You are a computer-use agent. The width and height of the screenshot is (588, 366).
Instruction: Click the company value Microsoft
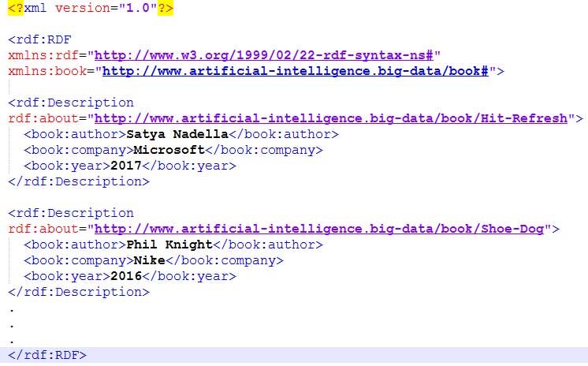coord(169,150)
